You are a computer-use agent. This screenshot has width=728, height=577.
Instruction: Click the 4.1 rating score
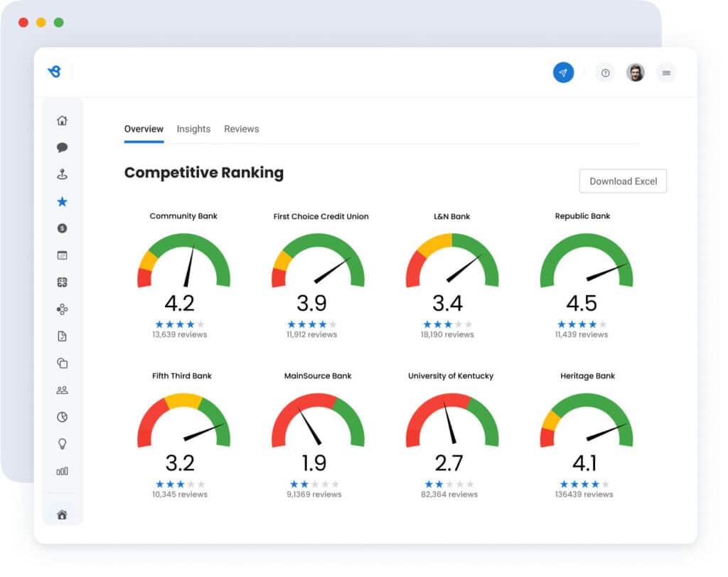[x=584, y=463]
